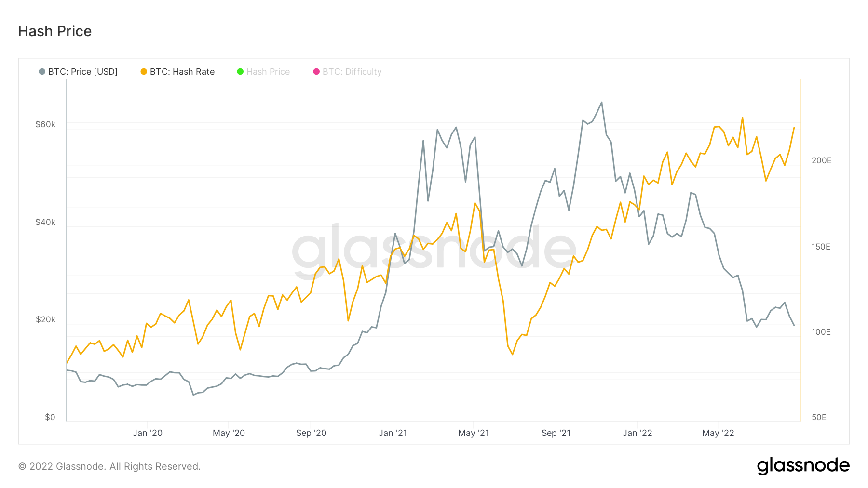868x488 pixels.
Task: Toggle the "BTC: Price [USD]" legend label
Action: click(x=83, y=72)
